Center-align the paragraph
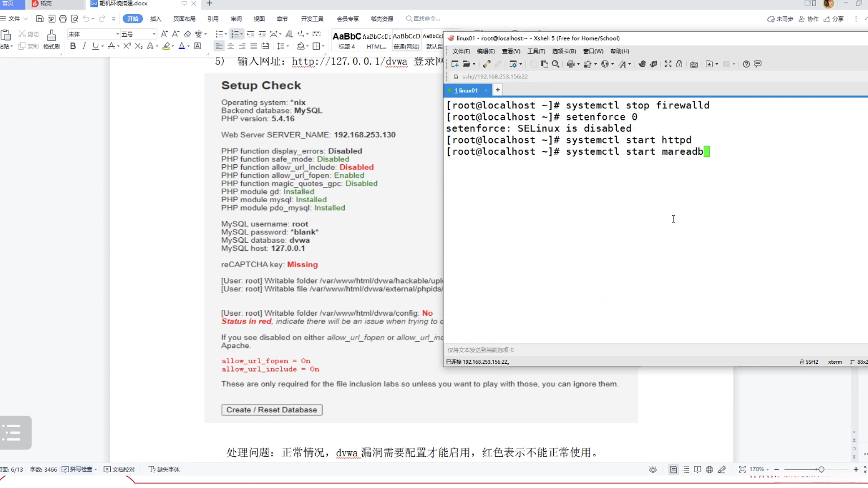The height and width of the screenshot is (488, 868). (x=231, y=46)
